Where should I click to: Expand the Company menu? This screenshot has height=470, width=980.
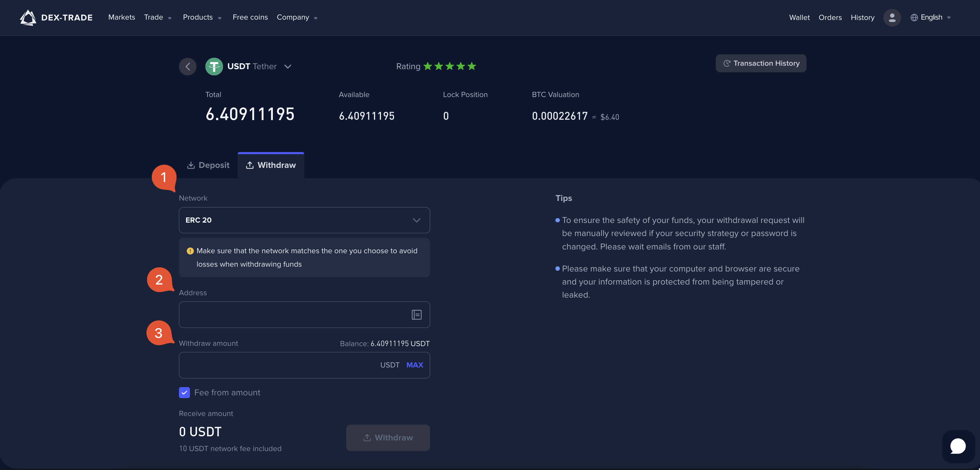[297, 18]
